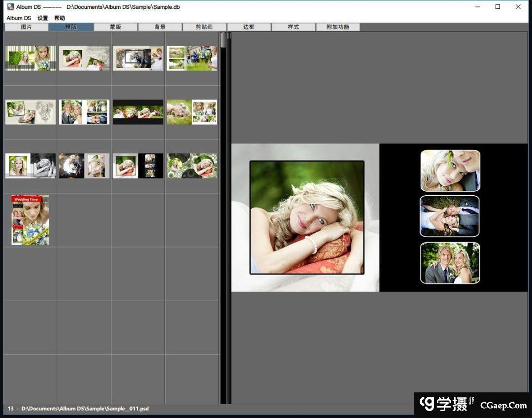Switch to the 图片 tab

pos(26,27)
